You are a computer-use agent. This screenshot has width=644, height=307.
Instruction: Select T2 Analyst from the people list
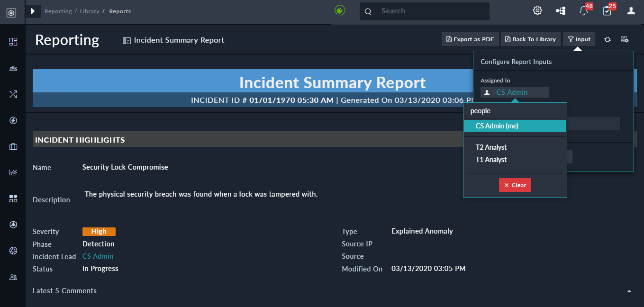pos(491,147)
